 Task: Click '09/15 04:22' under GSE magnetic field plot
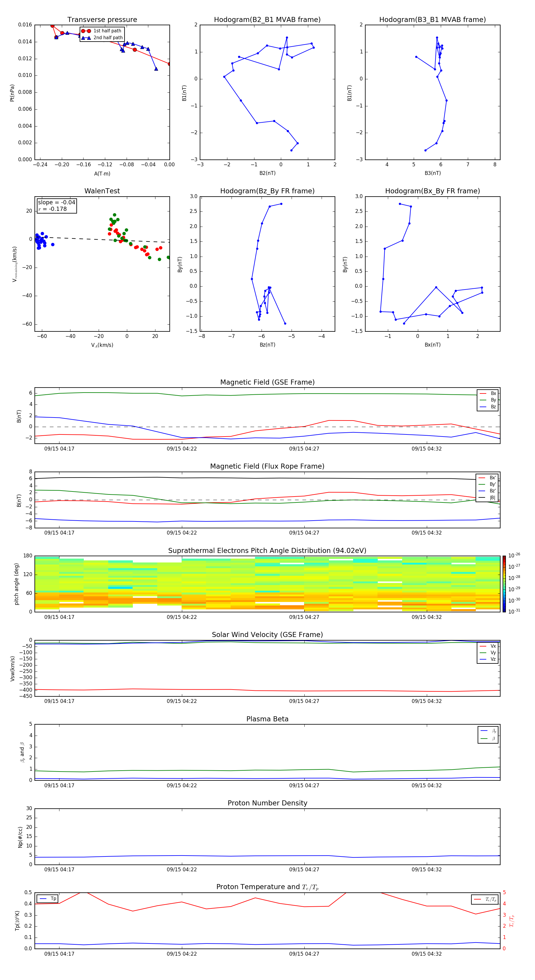point(182,449)
